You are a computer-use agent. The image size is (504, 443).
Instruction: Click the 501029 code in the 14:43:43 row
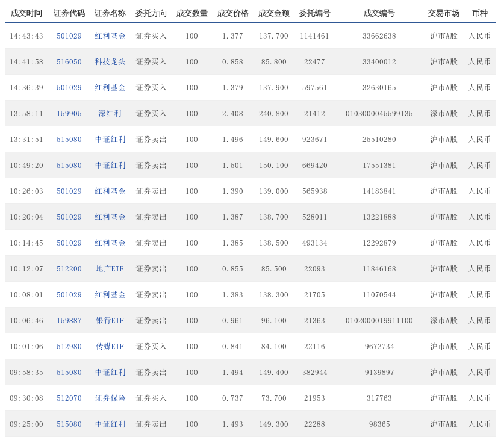coord(69,36)
